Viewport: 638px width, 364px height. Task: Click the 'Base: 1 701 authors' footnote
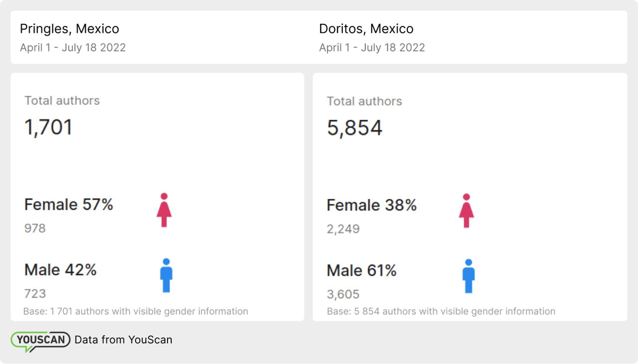pos(136,311)
